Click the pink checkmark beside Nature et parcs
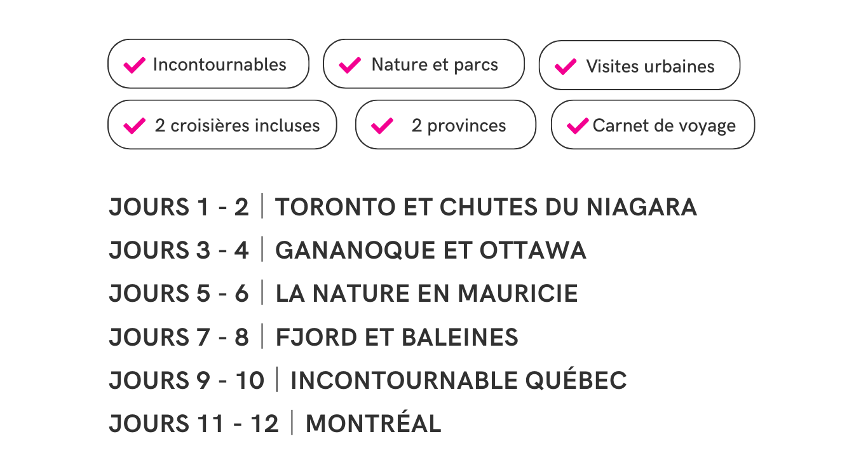Viewport: 868px width, 474px height. pos(350,65)
